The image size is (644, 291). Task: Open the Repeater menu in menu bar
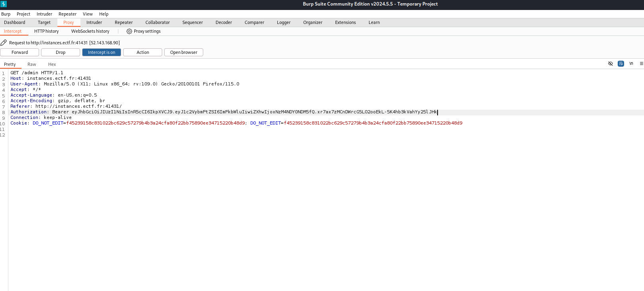click(68, 14)
